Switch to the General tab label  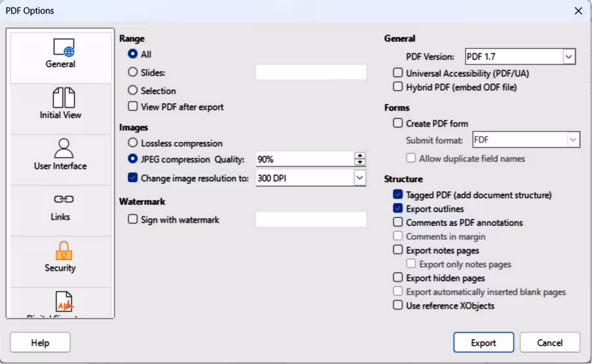(61, 64)
